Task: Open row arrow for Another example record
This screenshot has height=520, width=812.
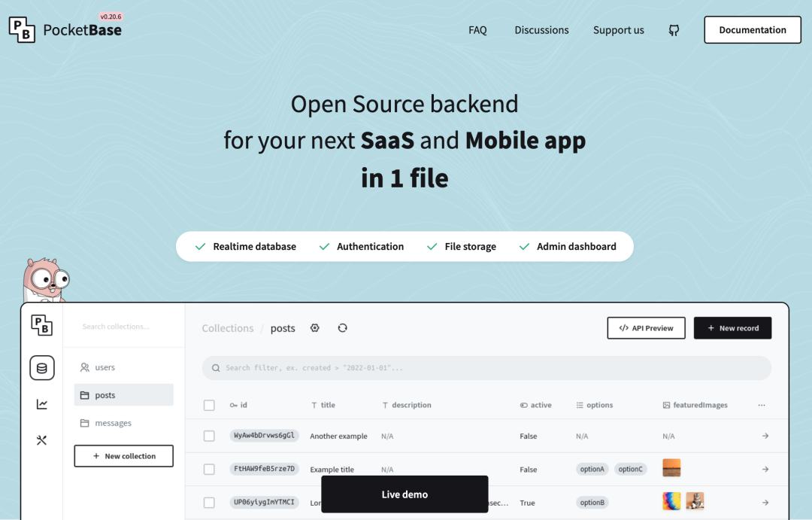Action: (x=765, y=436)
